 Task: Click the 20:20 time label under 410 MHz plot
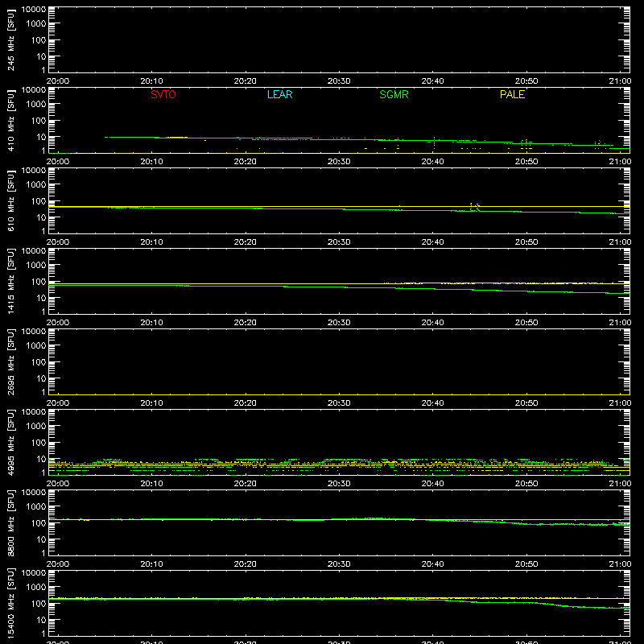(246, 162)
